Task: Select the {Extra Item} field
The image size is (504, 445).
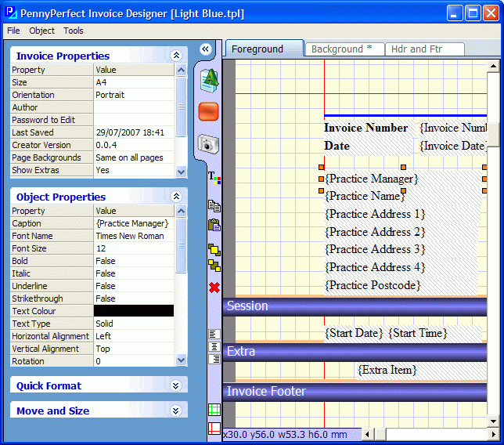Action: [x=387, y=370]
